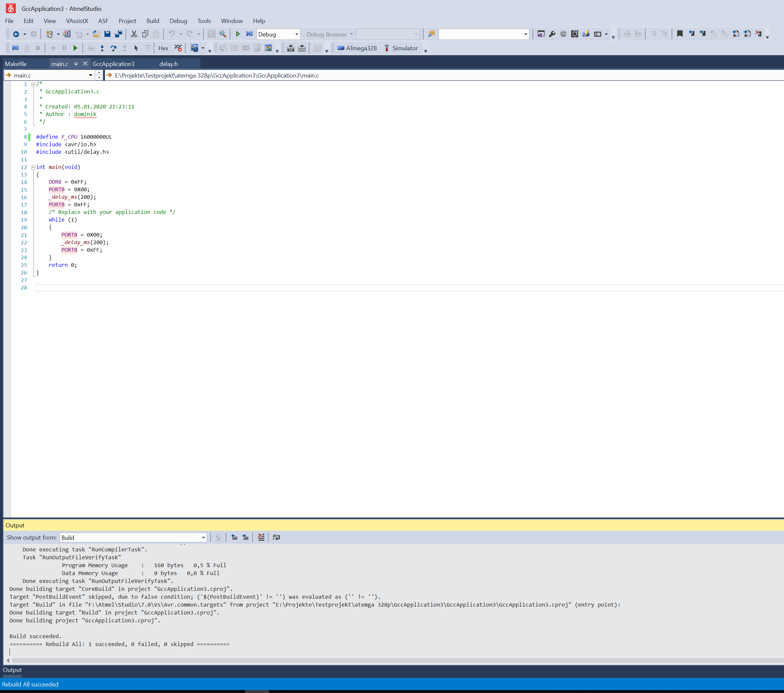
Task: Click the Step Over icon
Action: click(x=114, y=48)
